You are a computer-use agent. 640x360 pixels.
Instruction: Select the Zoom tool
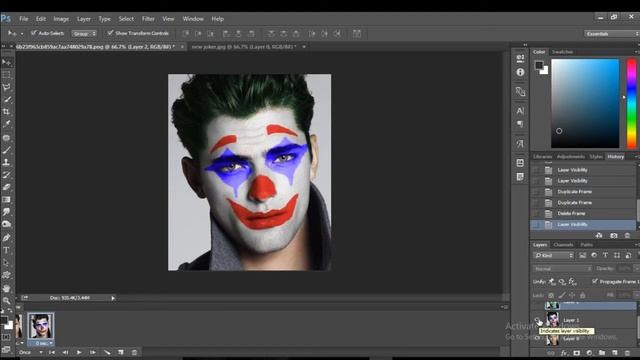[x=6, y=301]
